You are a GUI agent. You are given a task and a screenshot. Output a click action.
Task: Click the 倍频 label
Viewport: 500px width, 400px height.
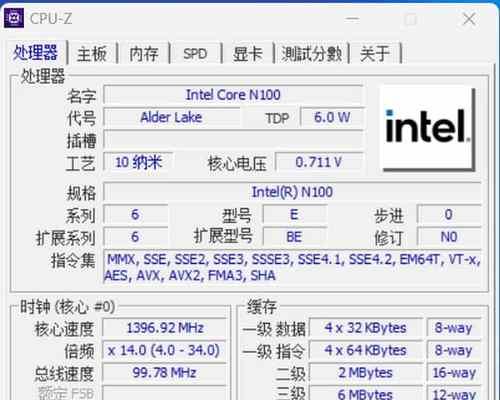79,351
